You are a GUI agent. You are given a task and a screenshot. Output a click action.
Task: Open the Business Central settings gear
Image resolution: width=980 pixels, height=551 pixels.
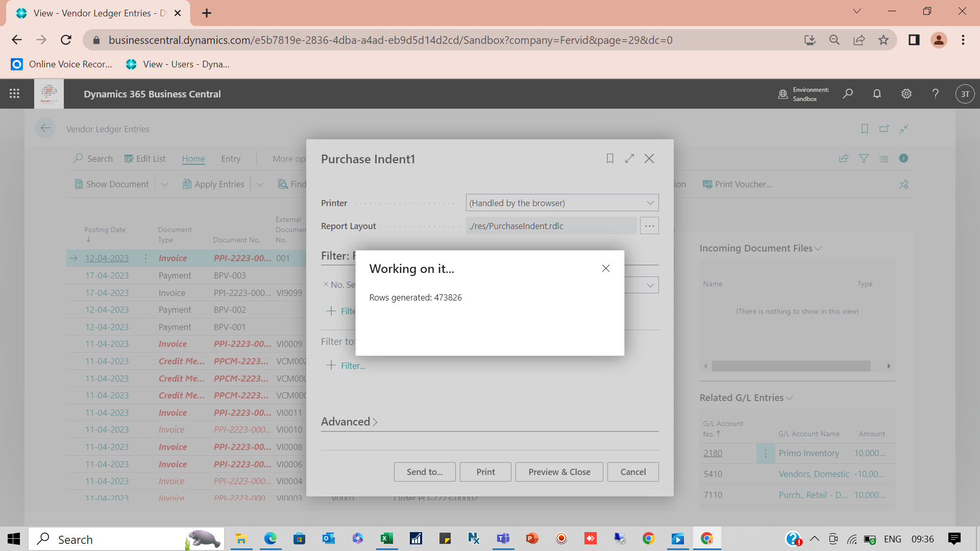pyautogui.click(x=906, y=93)
